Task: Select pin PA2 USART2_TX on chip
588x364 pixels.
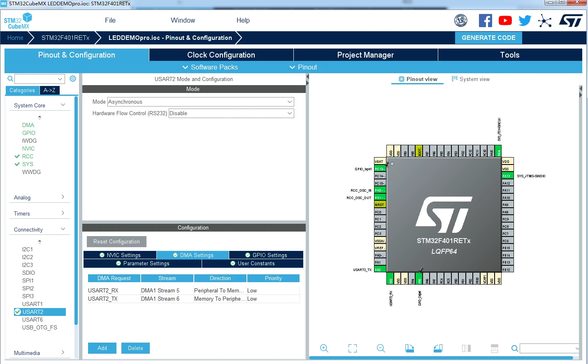Action: (x=380, y=269)
